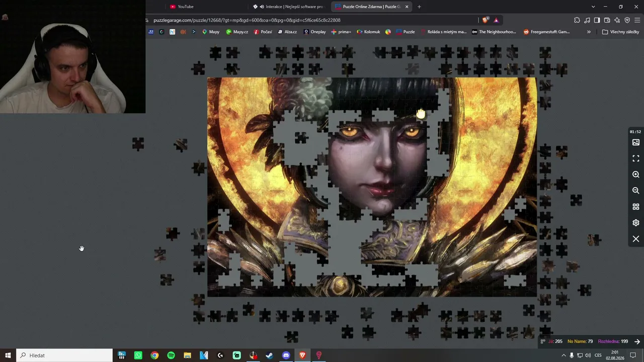The image size is (644, 362).
Task: Open the Oneplay bookmark
Action: tap(314, 32)
